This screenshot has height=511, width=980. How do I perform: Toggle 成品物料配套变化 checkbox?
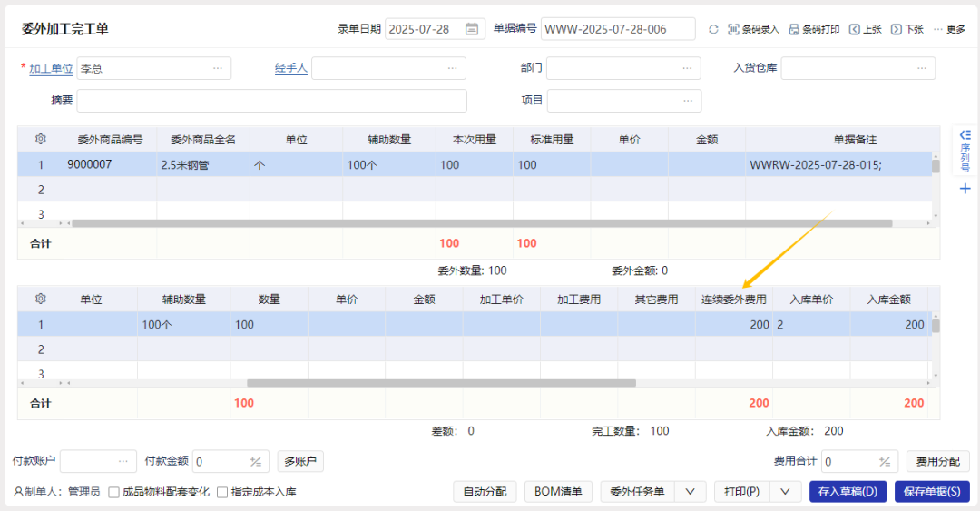pos(113,492)
